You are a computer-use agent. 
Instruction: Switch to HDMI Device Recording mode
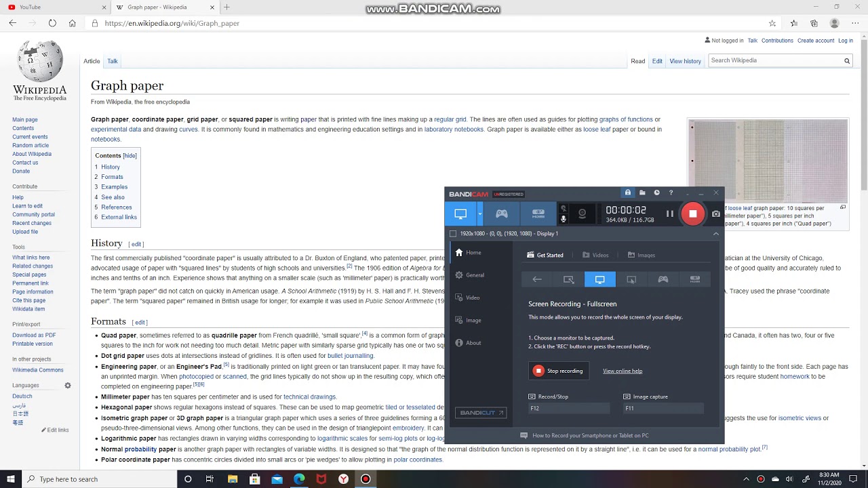click(538, 213)
